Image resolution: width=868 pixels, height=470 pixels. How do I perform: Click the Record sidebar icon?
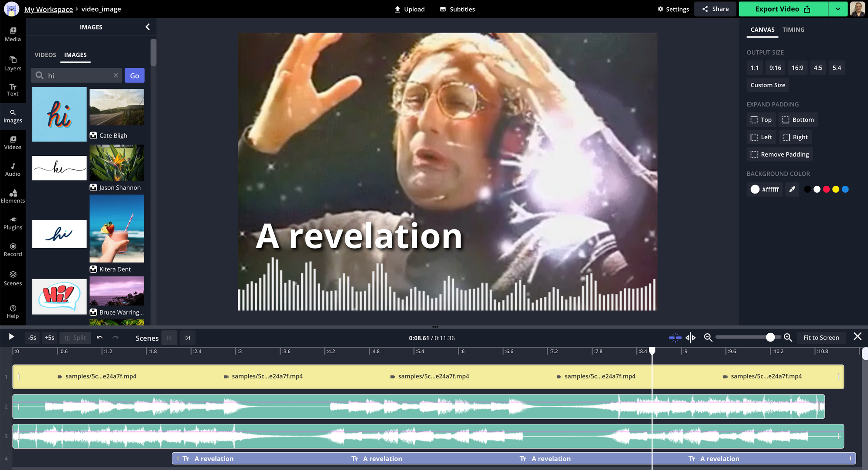pos(13,250)
